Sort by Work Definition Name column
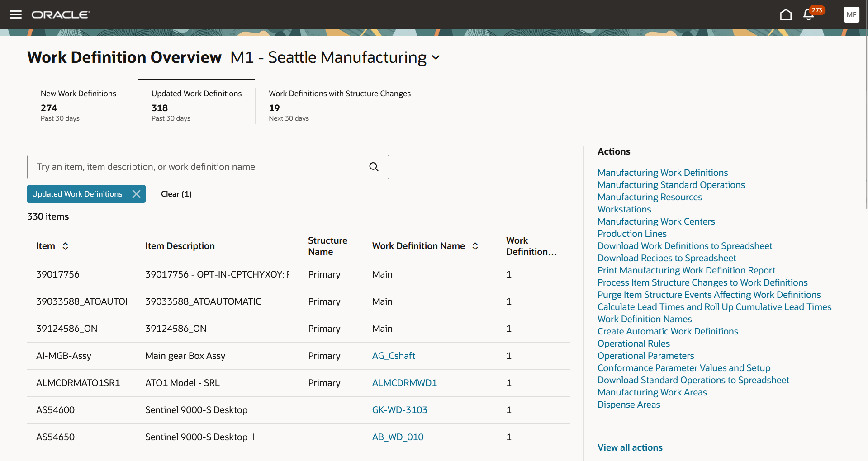This screenshot has width=868, height=461. [x=475, y=246]
